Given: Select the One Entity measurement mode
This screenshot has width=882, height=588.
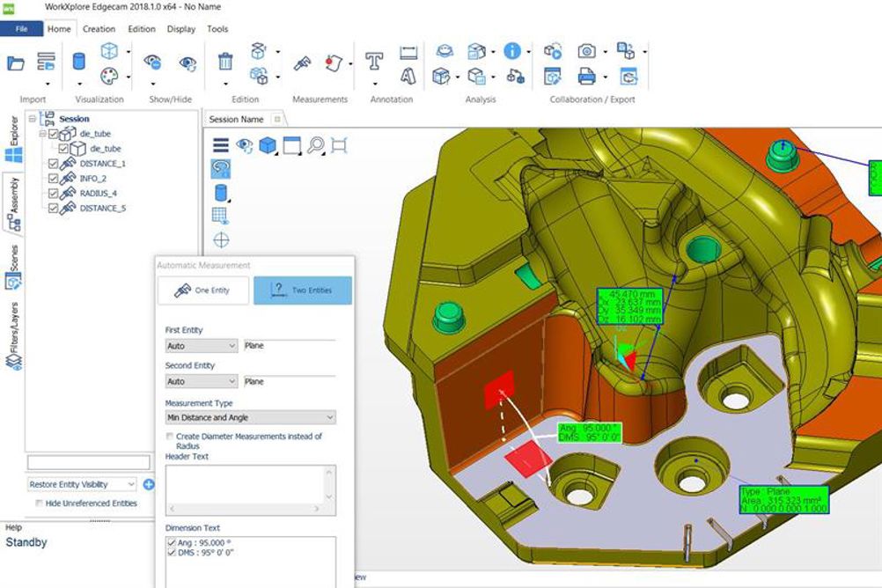Looking at the screenshot, I should (203, 290).
